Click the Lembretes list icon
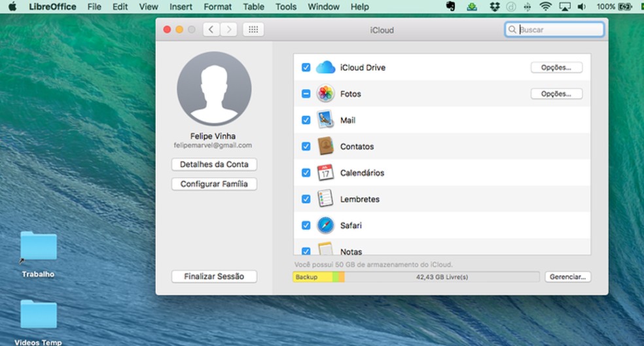This screenshot has width=644, height=346. click(x=325, y=199)
